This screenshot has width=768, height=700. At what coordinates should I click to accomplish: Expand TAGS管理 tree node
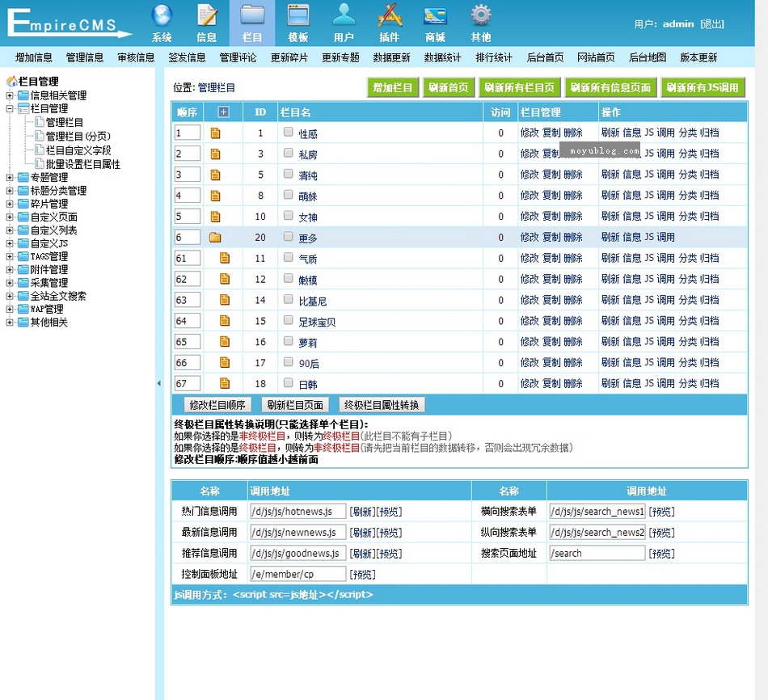tap(10, 256)
